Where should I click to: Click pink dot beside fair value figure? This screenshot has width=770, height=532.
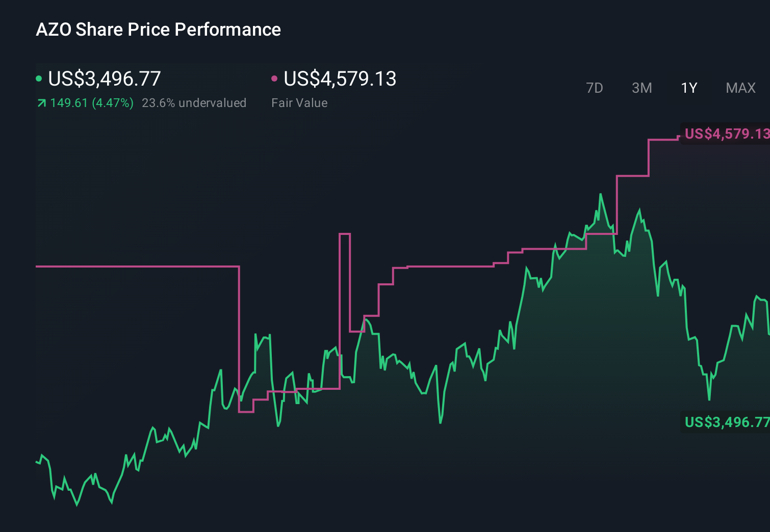pyautogui.click(x=274, y=78)
